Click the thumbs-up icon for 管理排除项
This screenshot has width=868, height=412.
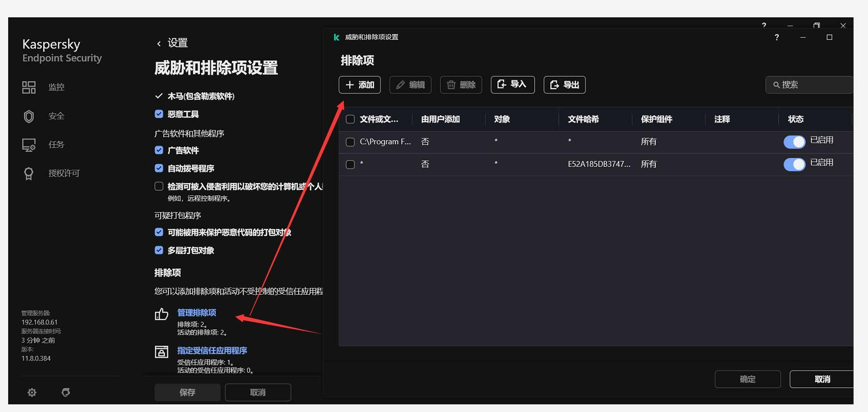161,314
